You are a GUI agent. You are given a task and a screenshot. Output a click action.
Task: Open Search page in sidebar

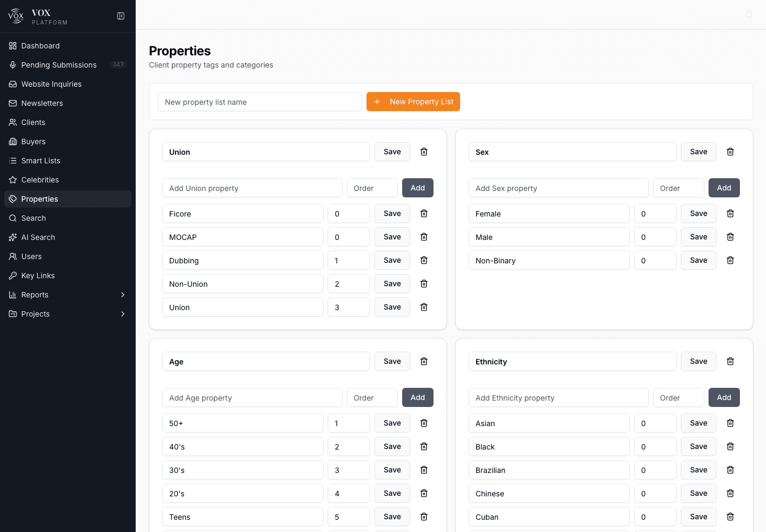click(x=68, y=218)
